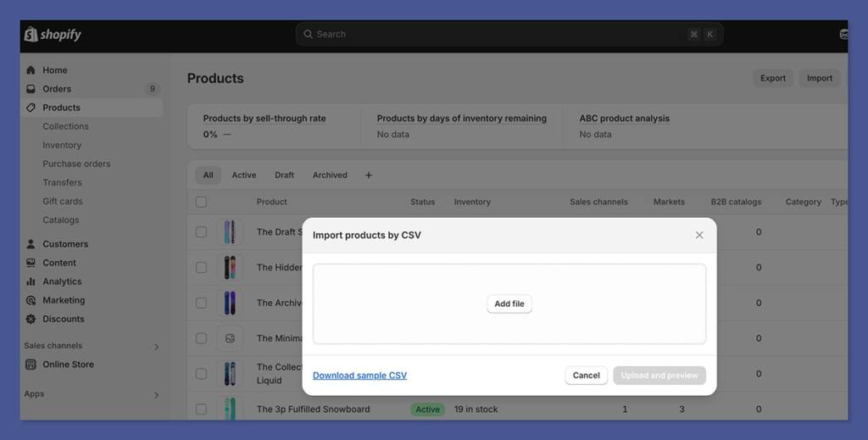Open The Hidden snowboard thumbnail
The height and width of the screenshot is (440, 868).
(x=230, y=267)
